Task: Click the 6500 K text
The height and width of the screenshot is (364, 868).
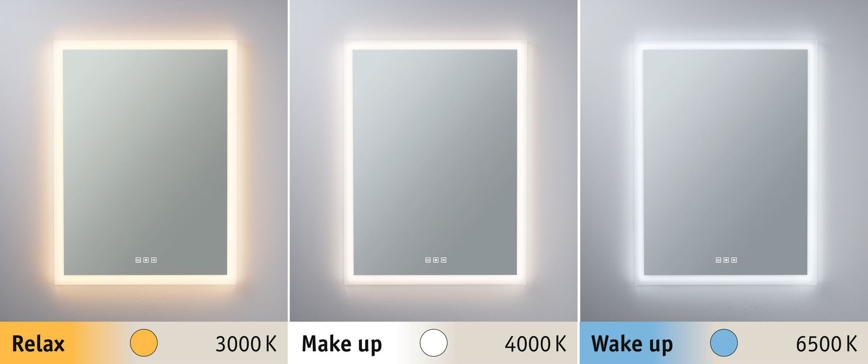Action: coord(827,344)
